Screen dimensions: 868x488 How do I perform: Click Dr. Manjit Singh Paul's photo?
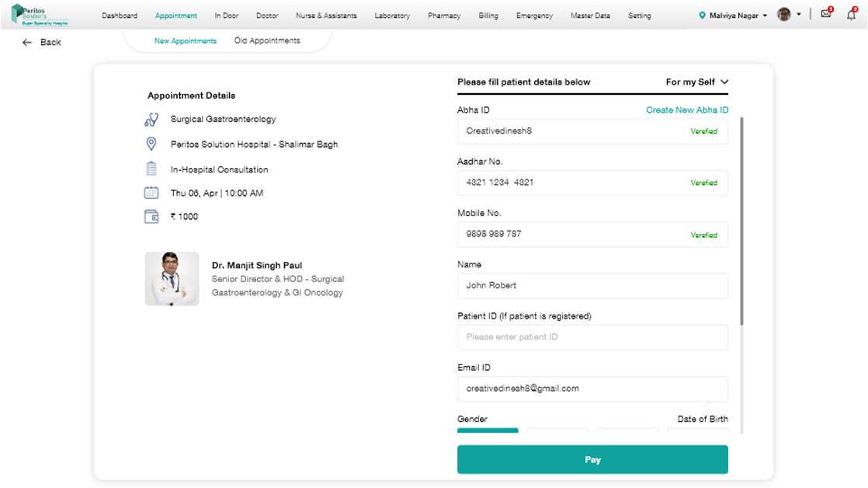172,278
